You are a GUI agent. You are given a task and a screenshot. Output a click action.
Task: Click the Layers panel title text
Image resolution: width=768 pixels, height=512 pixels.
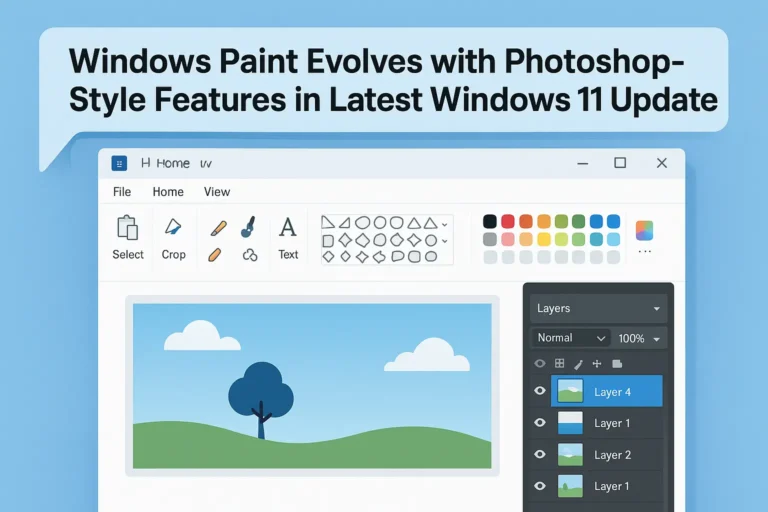[553, 309]
